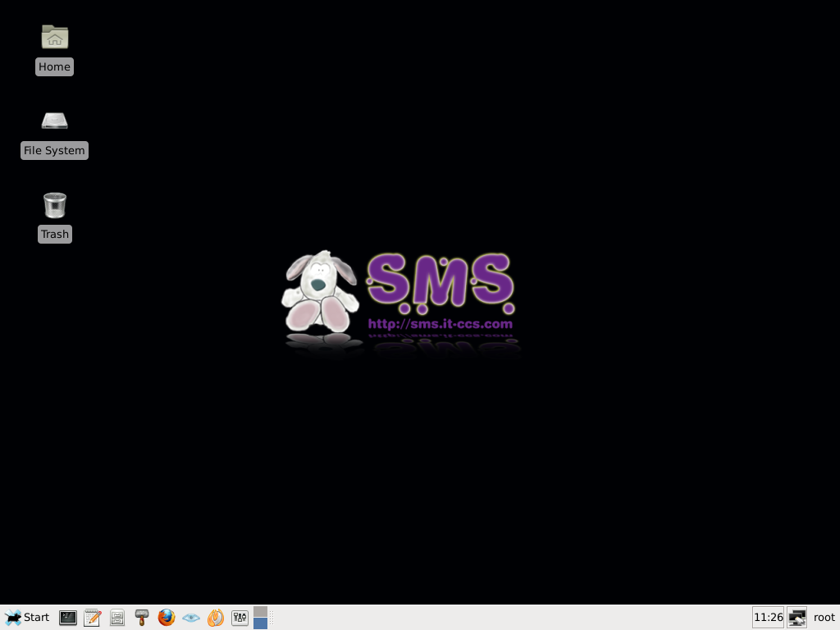Open the root user menu
The image size is (840, 630).
click(824, 618)
